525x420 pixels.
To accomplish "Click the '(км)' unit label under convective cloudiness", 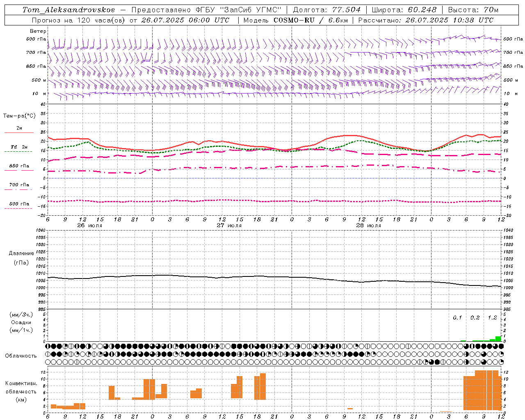I will pos(21,399).
